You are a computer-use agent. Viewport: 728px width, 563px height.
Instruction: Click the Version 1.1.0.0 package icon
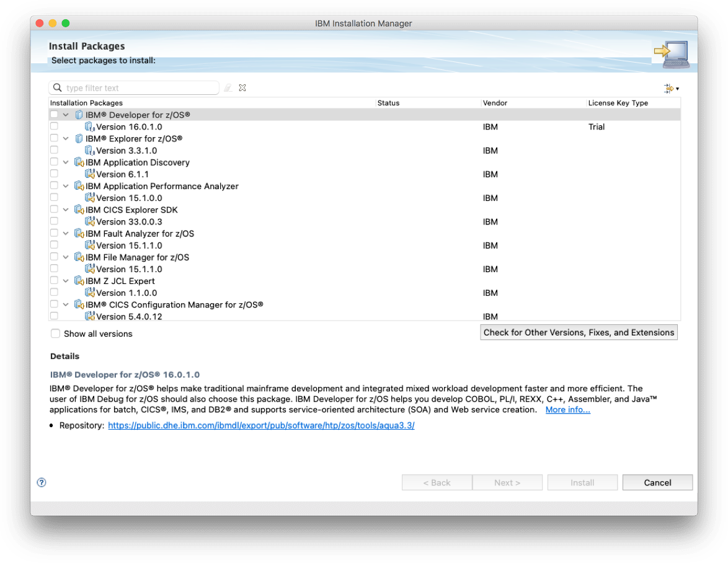tap(90, 293)
